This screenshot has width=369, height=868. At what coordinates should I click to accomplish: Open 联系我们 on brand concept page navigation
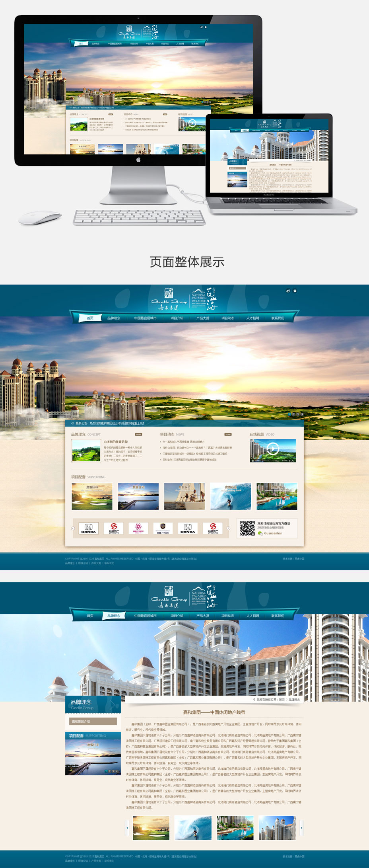point(278,616)
